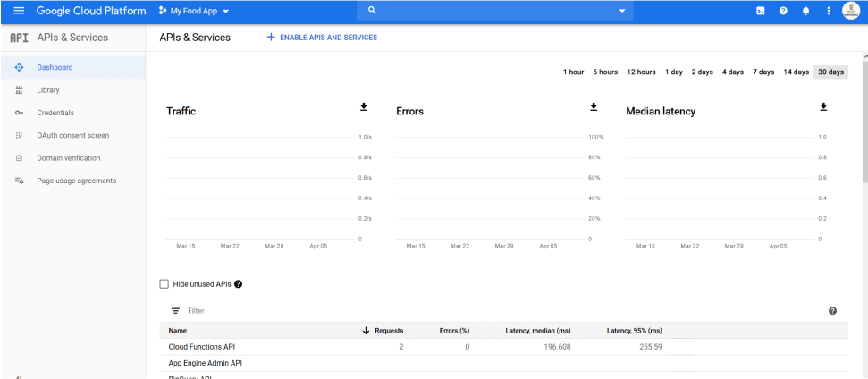Open Library in the sidebar
Image resolution: width=868 pixels, height=379 pixels.
coord(48,90)
